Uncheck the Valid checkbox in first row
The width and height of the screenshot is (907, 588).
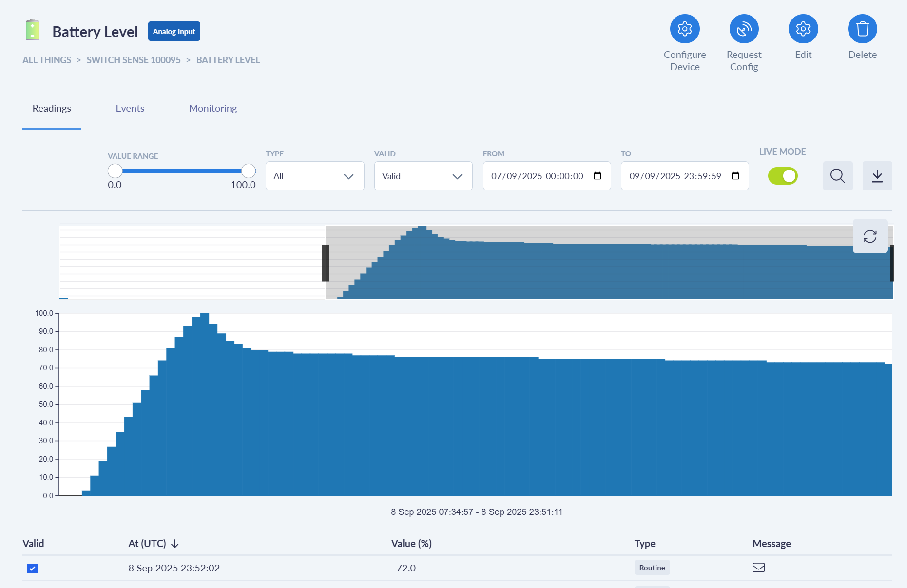32,569
